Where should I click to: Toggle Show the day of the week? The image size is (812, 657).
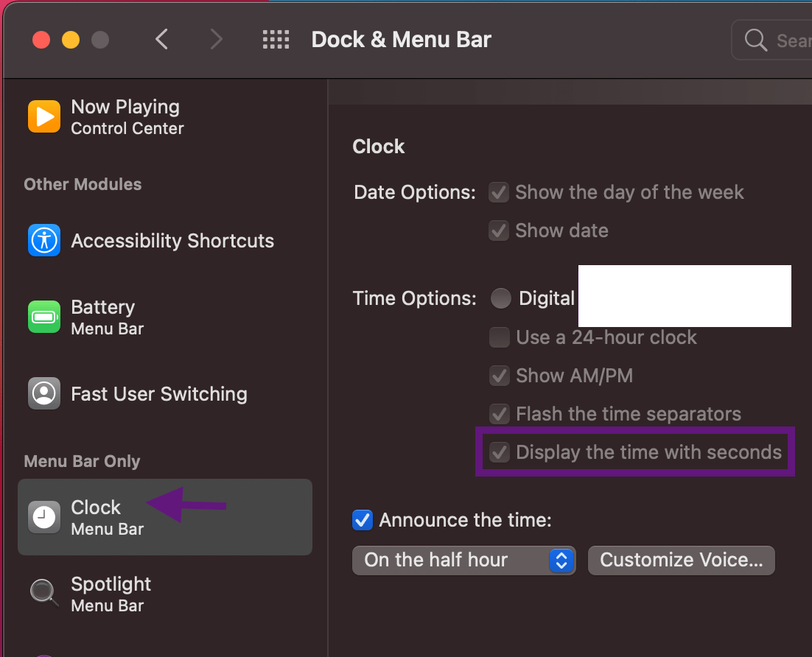click(x=499, y=192)
